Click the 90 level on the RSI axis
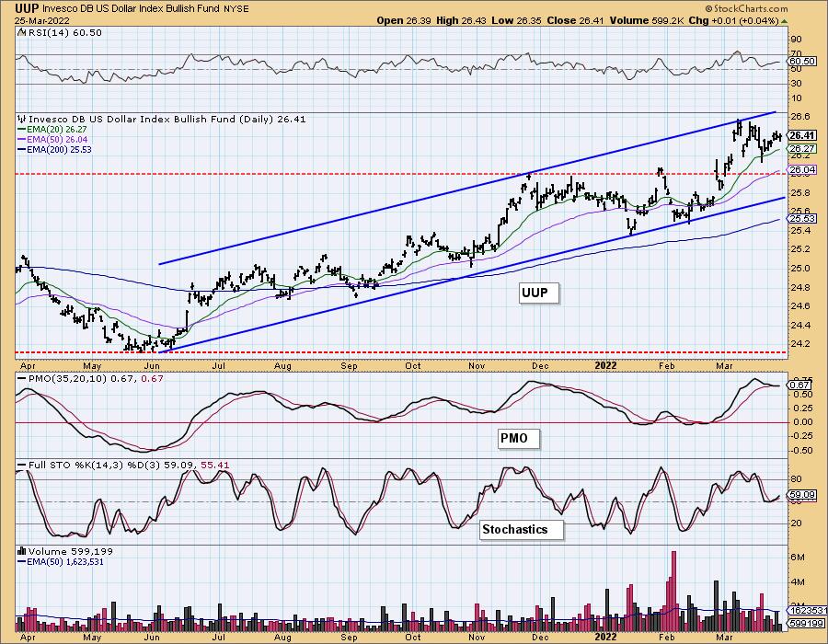The height and width of the screenshot is (644, 828). coord(796,39)
